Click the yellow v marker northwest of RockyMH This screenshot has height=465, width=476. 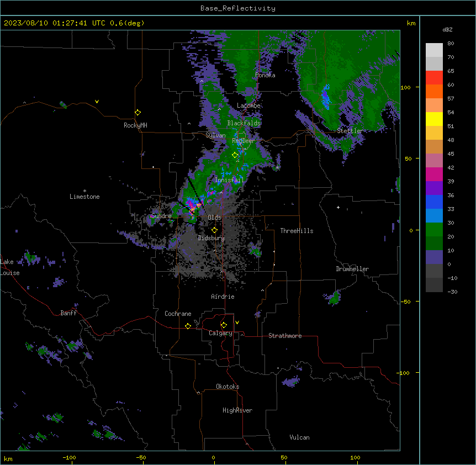tap(97, 102)
